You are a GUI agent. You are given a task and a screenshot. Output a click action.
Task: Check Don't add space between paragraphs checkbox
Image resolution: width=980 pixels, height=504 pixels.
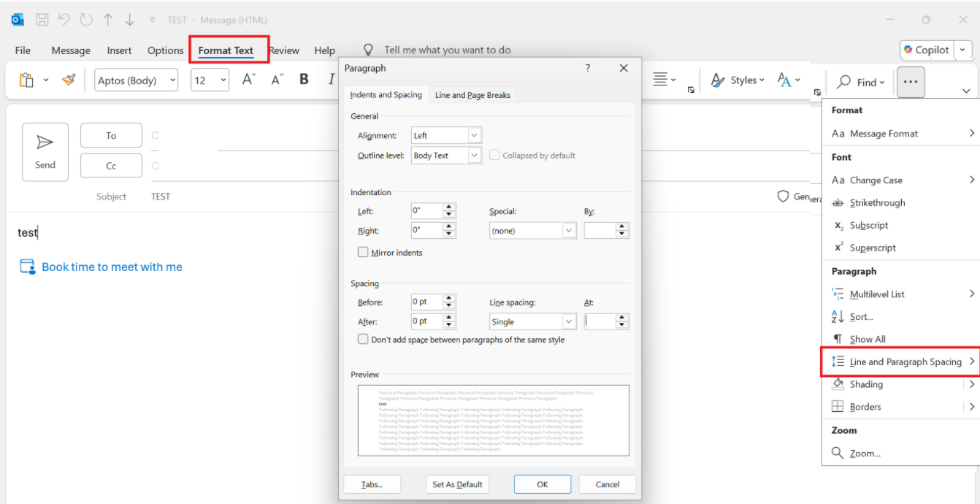point(363,339)
